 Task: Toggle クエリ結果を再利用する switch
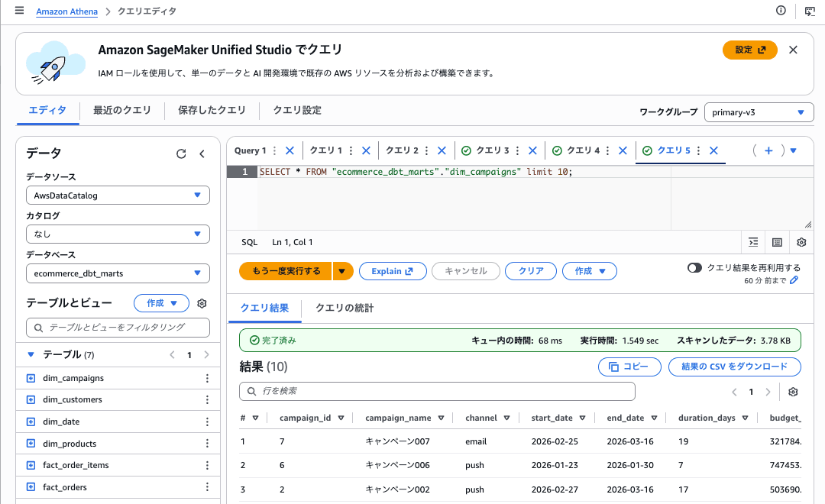click(694, 268)
